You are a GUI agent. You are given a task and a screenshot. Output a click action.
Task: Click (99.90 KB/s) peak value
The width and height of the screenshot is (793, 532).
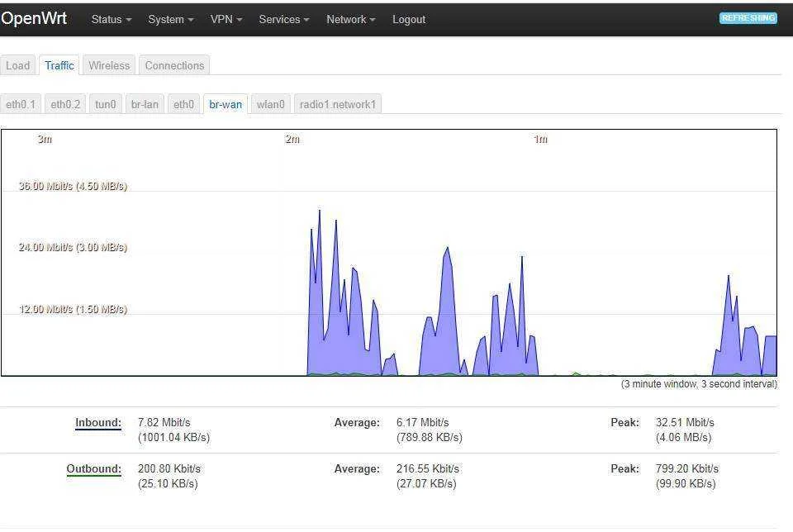tap(686, 483)
